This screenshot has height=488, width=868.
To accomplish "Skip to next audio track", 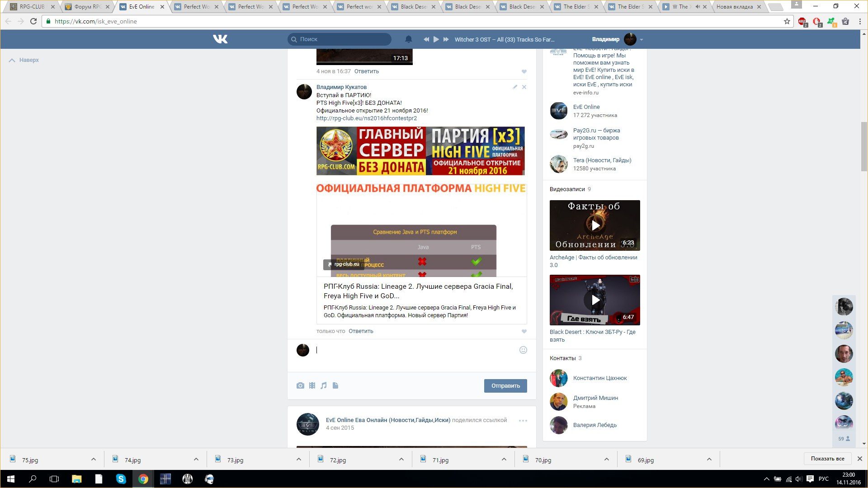I will tap(446, 39).
